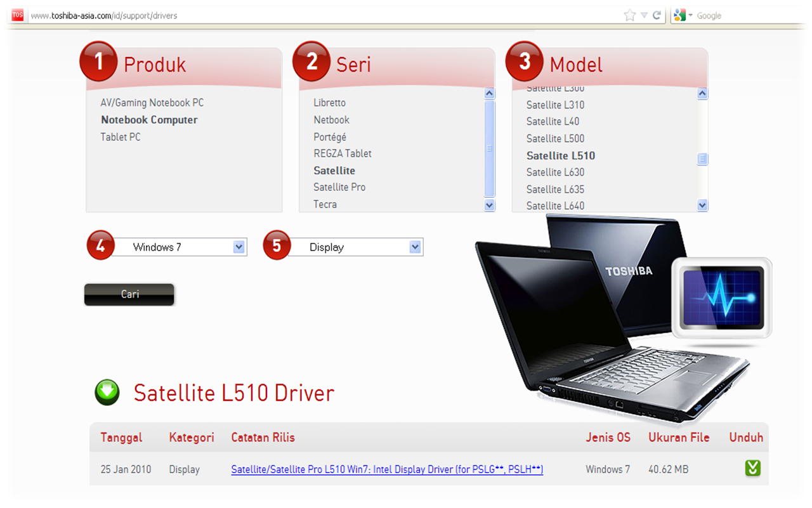Viewport: 812px width, 508px height.
Task: Choose Satellite series
Action: tap(334, 171)
